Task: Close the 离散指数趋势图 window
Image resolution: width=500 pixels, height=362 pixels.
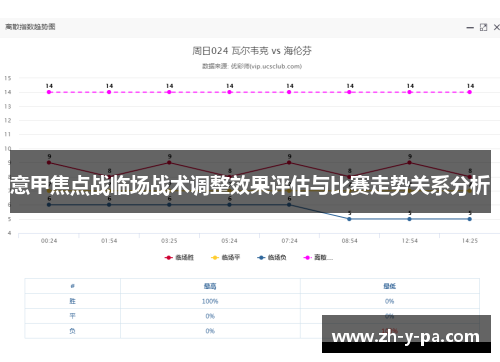Action: 496,27
